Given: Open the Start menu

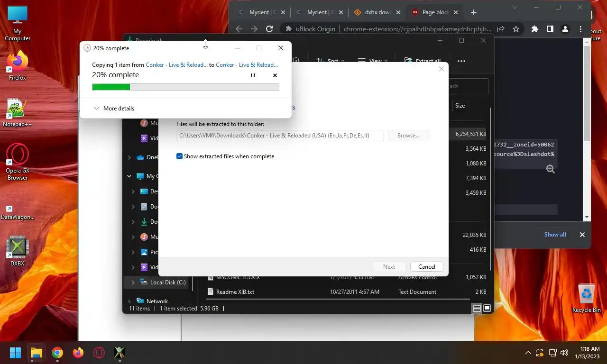Looking at the screenshot, I should [16, 353].
